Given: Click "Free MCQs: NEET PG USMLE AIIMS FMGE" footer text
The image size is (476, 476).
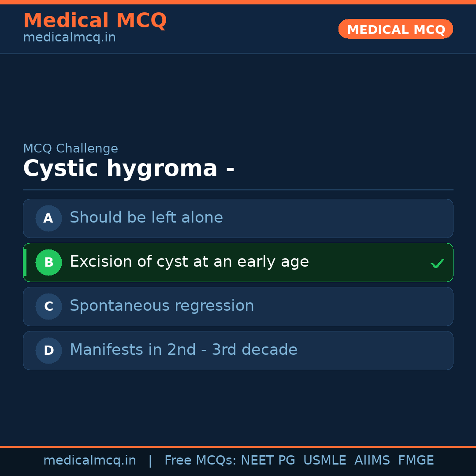Looking at the screenshot, I should (299, 461).
